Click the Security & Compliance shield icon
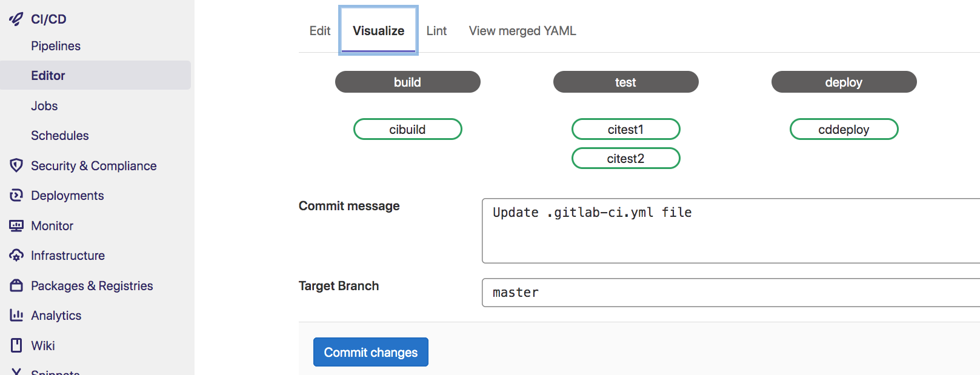Image resolution: width=980 pixels, height=375 pixels. coord(16,165)
